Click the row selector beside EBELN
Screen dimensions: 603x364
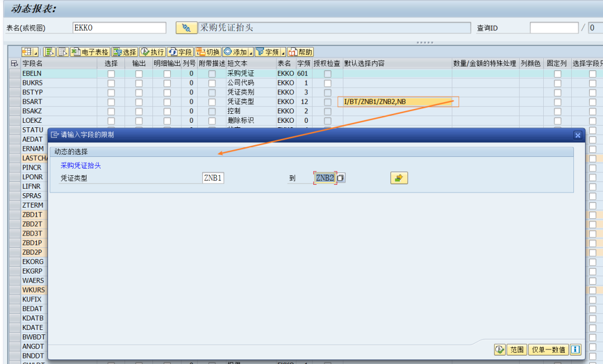tap(15, 74)
